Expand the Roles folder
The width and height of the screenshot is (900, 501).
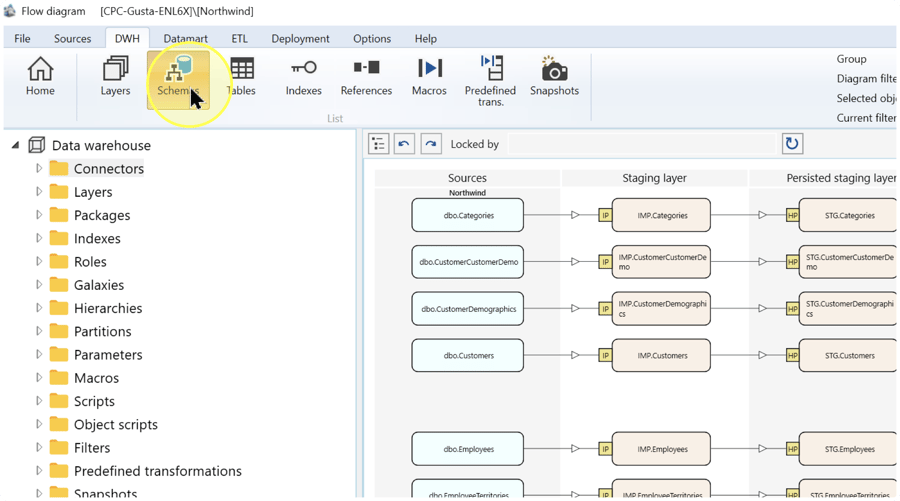pyautogui.click(x=38, y=261)
